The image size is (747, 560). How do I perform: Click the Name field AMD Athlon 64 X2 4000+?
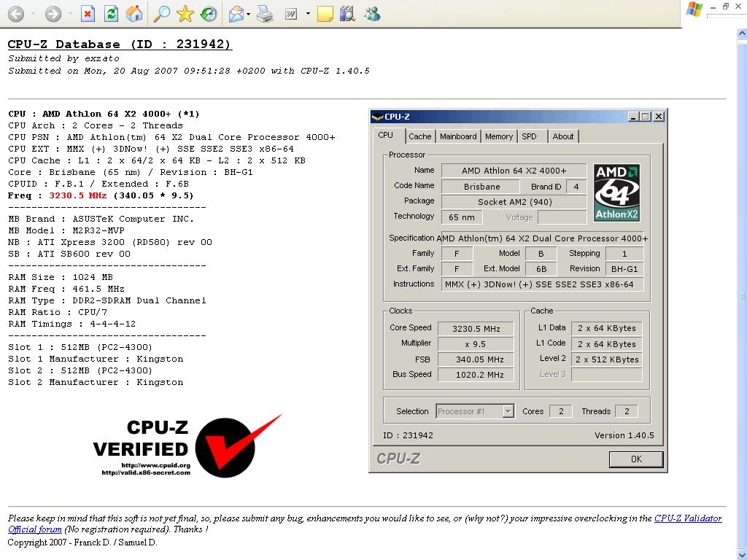click(514, 171)
